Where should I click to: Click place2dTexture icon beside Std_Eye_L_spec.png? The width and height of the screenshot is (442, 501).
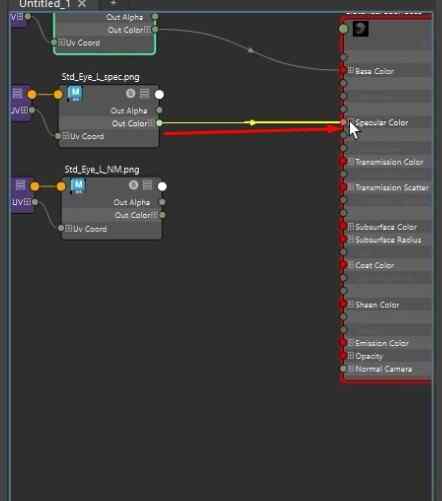(17, 93)
